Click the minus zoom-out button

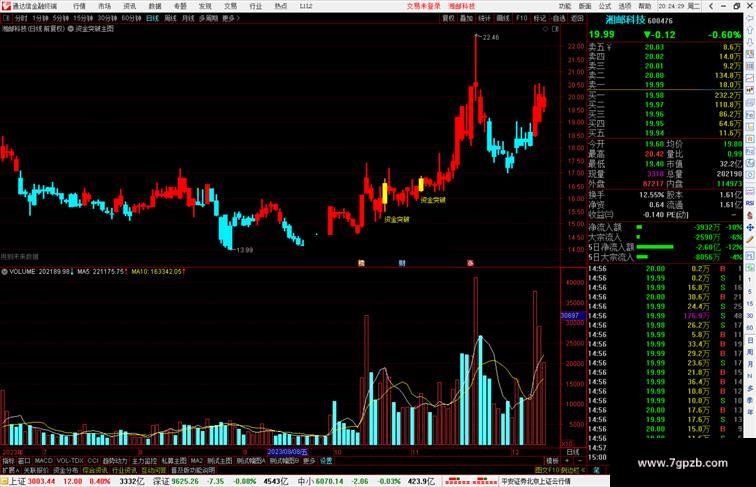[579, 461]
